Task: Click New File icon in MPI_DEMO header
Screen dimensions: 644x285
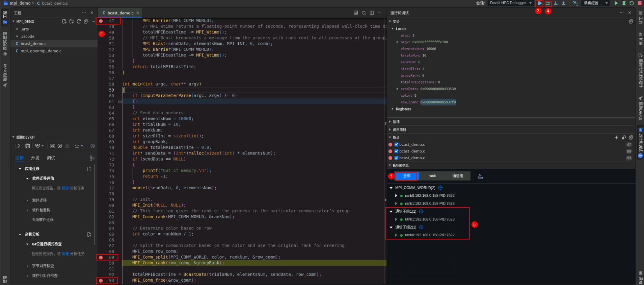Action: coord(64,21)
